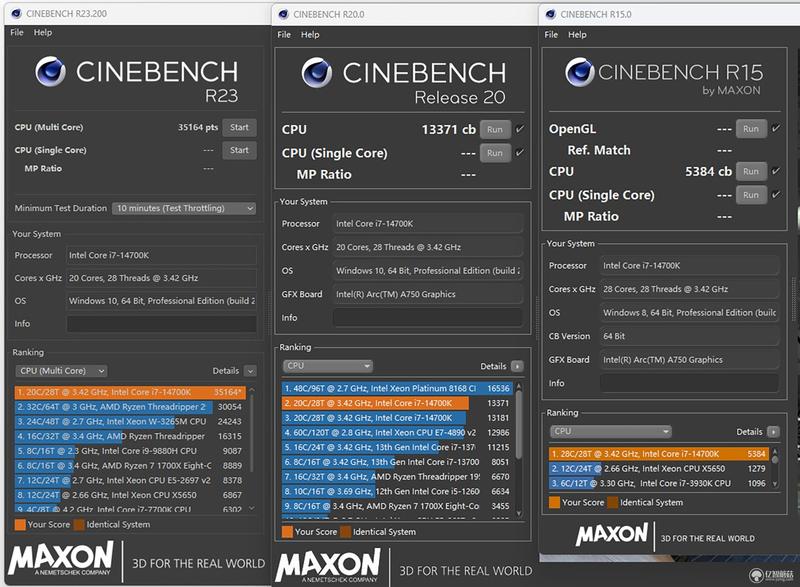
Task: Open the Help menu in Cinebench R23
Action: coord(43,32)
